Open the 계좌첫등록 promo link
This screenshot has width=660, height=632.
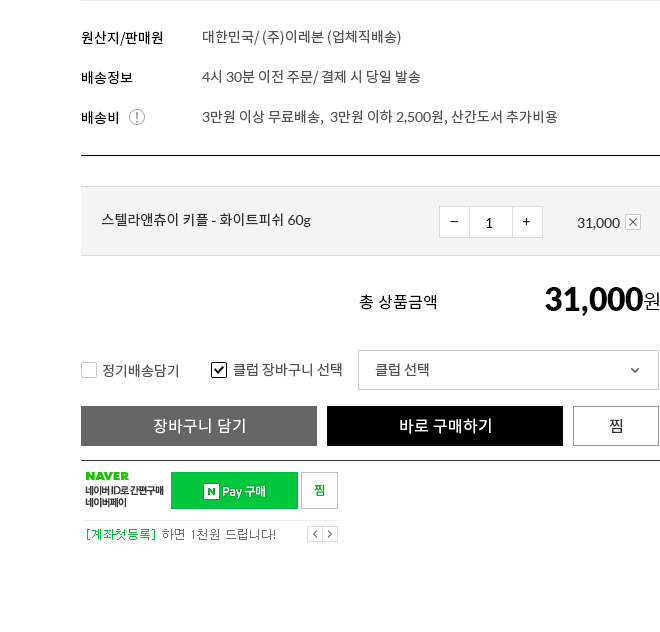click(122, 535)
